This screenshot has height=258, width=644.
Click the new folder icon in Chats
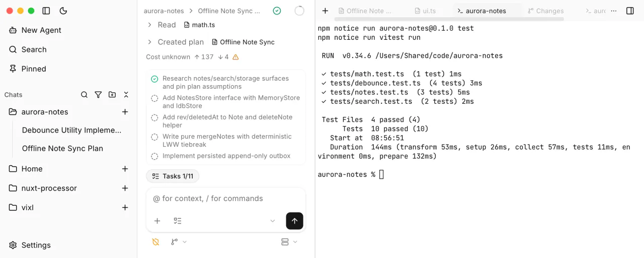pyautogui.click(x=112, y=95)
